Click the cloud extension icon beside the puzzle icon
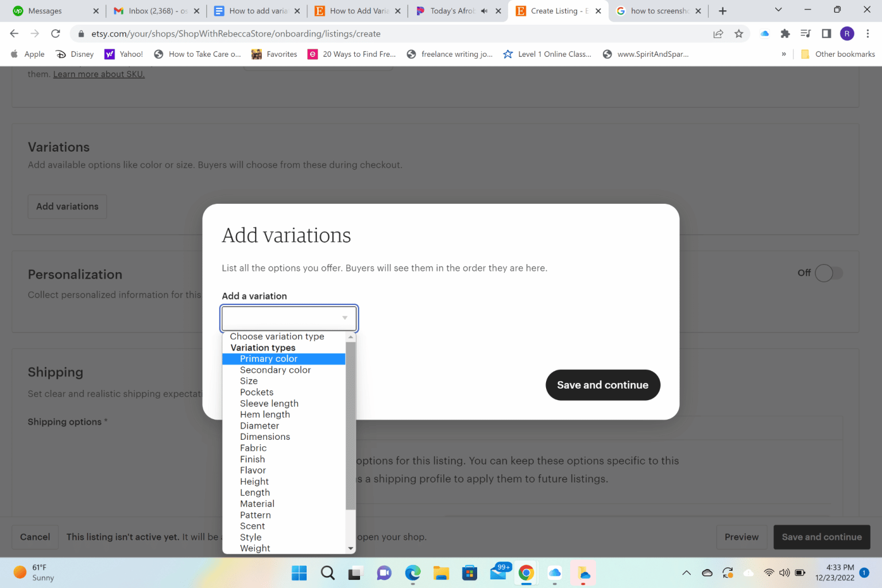The image size is (882, 588). 764,33
